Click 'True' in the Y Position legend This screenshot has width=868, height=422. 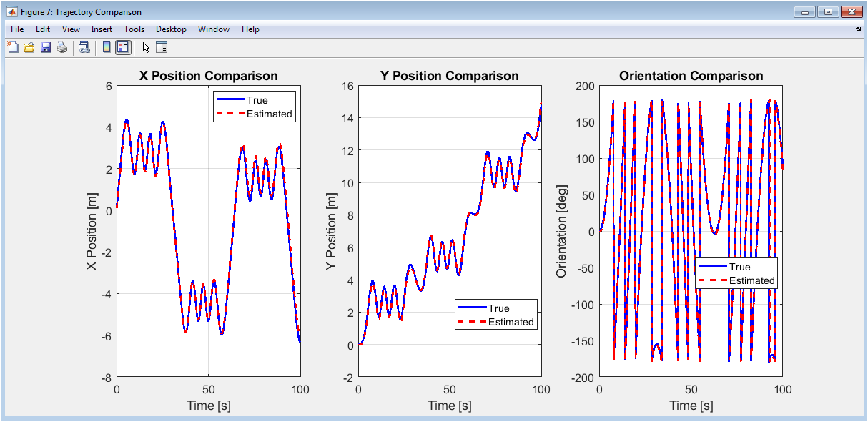point(499,309)
